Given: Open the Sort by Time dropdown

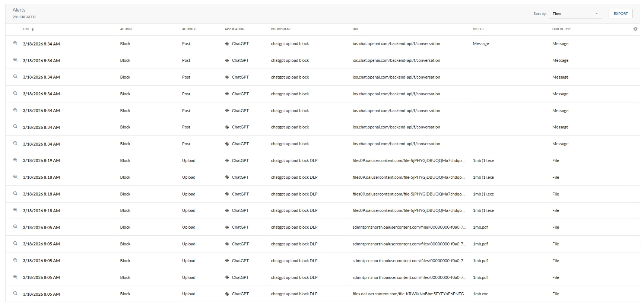Looking at the screenshot, I should click(x=575, y=14).
